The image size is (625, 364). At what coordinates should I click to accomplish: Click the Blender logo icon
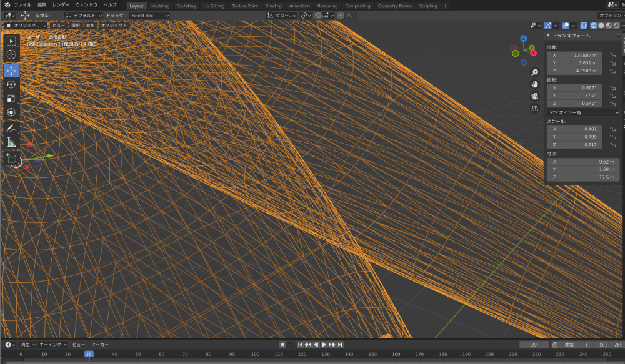[x=7, y=5]
